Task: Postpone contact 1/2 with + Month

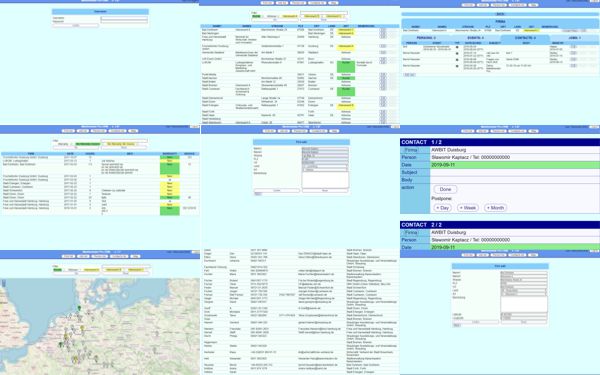Action: pyautogui.click(x=495, y=208)
